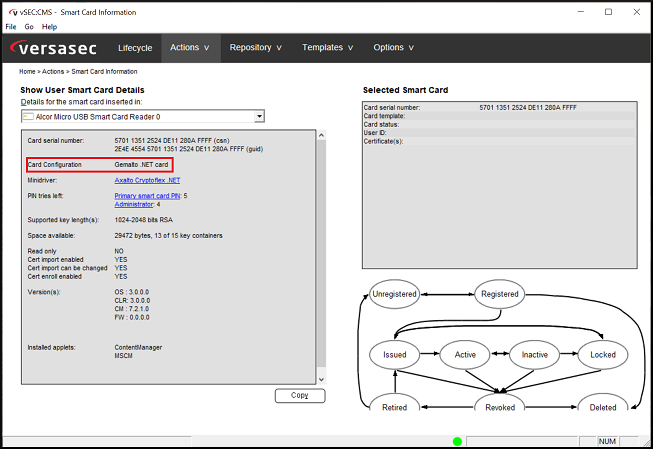Switch to the Lifecycle tab
This screenshot has height=449, width=653.
click(135, 47)
